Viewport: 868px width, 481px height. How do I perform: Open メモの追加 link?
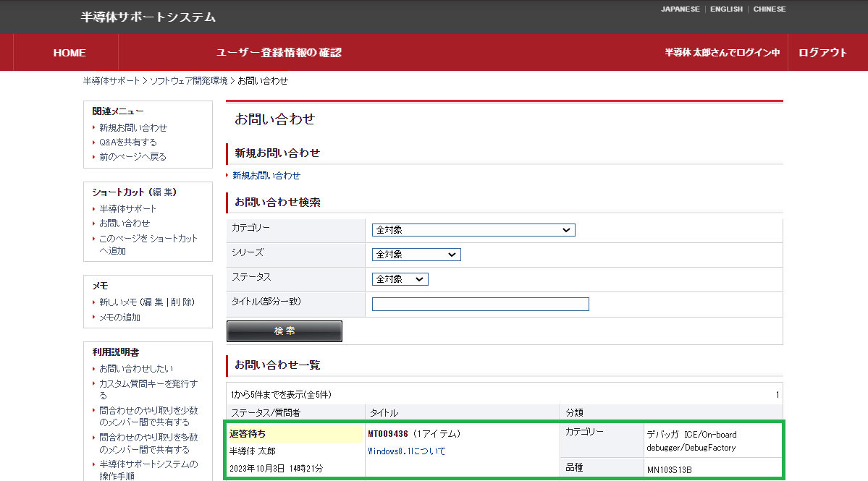pos(119,318)
